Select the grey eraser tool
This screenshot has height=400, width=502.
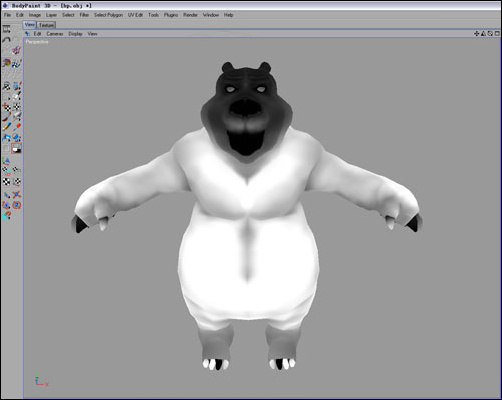17,117
